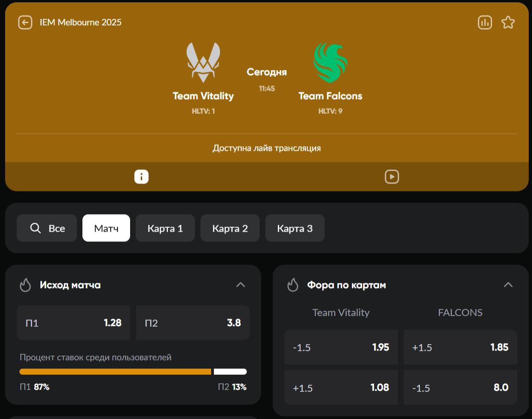Viewport: 532px width, 419px height.
Task: Click the user bets percentage bar
Action: [133, 371]
